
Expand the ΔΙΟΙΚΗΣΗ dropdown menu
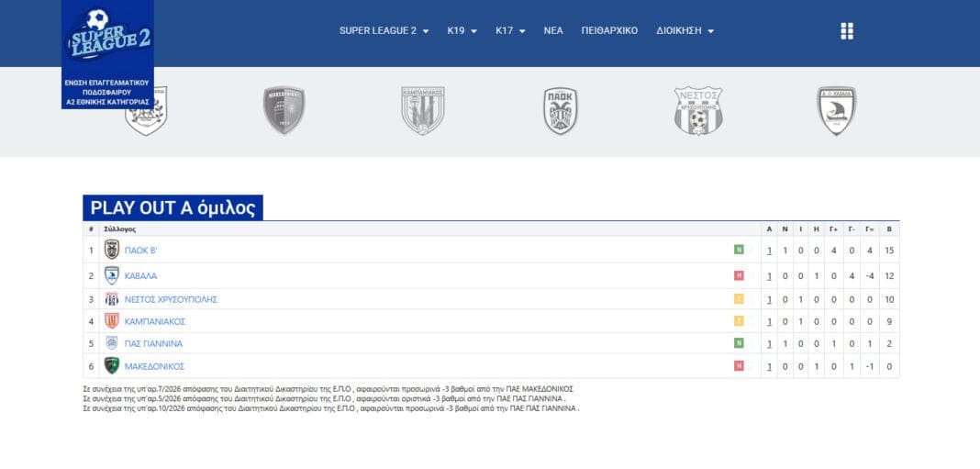coord(685,30)
